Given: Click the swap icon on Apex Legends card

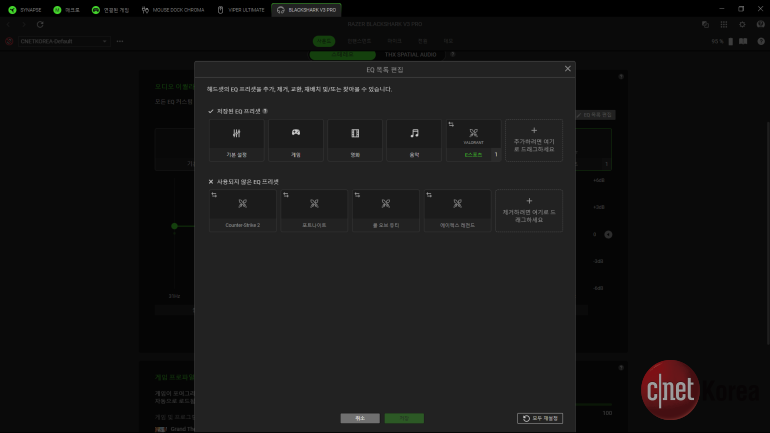Looking at the screenshot, I should point(429,195).
